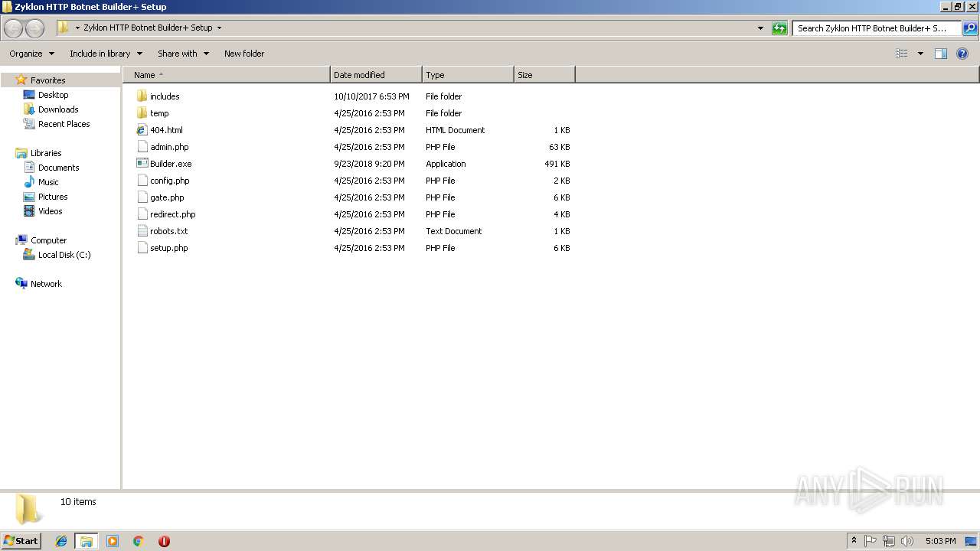
Task: Sort by the Date modified column
Action: pos(376,75)
